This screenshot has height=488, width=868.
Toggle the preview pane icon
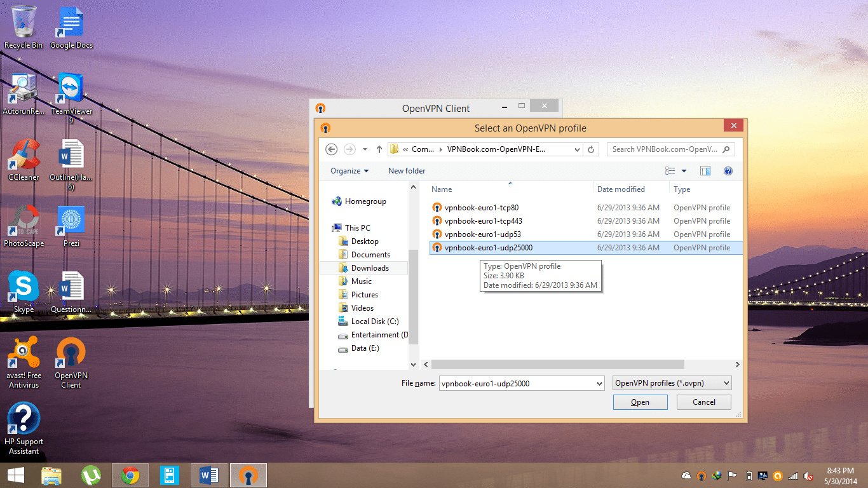pos(705,171)
